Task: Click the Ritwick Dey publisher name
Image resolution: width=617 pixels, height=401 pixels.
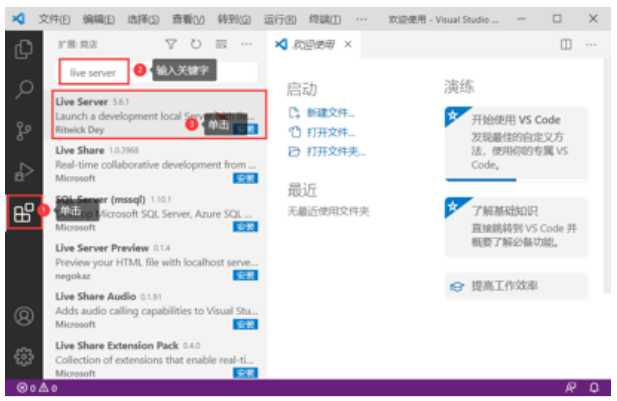Action: (x=79, y=130)
